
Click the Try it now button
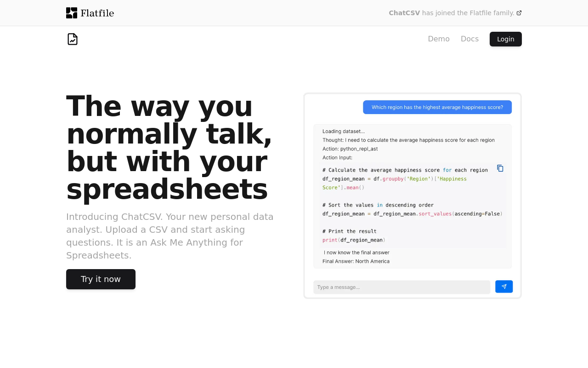pos(101,279)
